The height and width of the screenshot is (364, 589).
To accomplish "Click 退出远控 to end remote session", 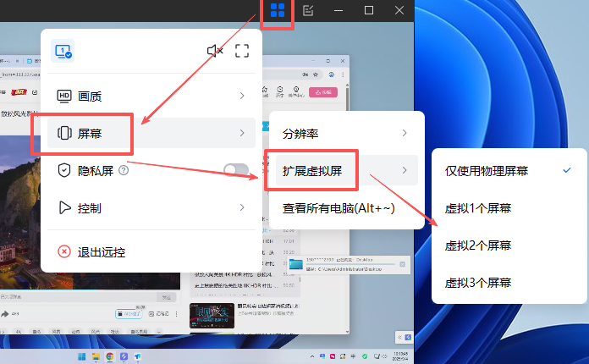I will (x=102, y=251).
